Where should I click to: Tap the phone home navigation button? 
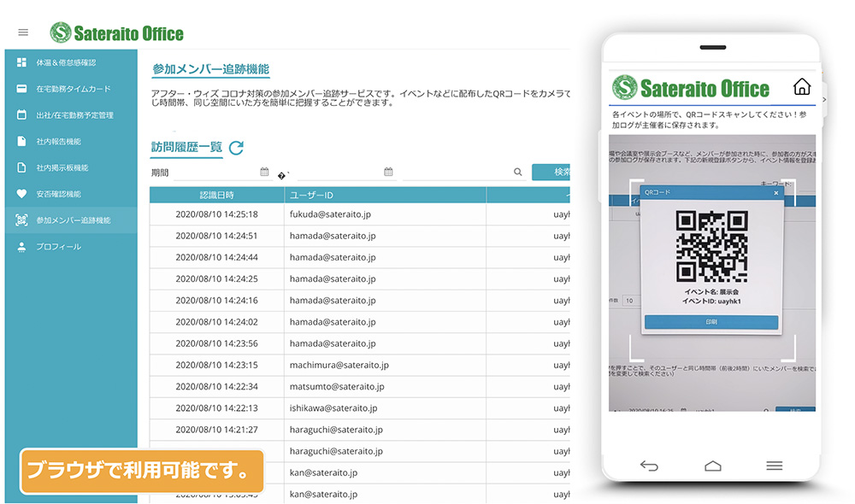pos(713,466)
